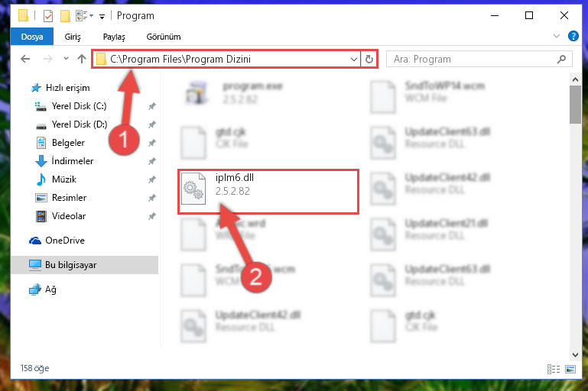Go up one folder level
588x391 pixels.
pos(82,59)
